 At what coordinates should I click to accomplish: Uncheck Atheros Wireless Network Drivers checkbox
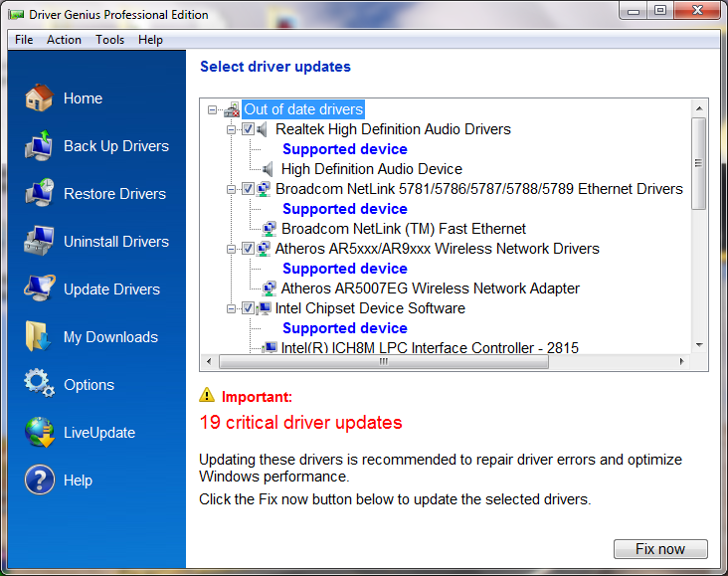[x=248, y=249]
